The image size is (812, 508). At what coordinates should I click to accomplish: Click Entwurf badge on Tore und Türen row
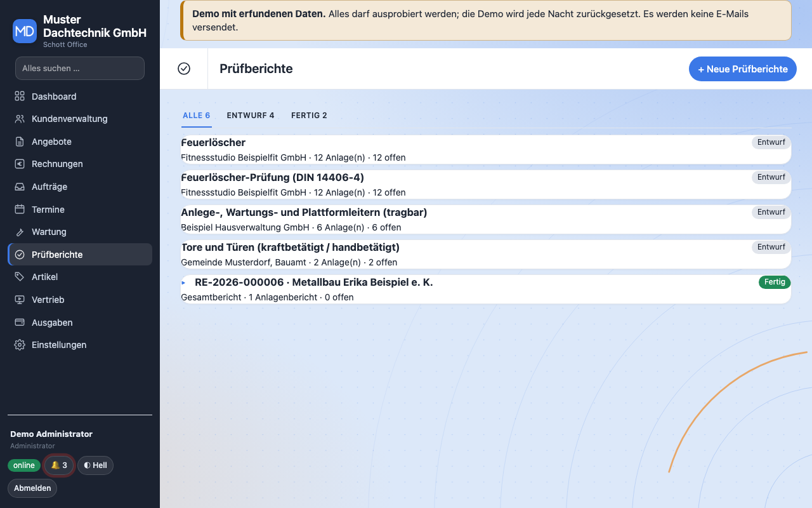(771, 247)
